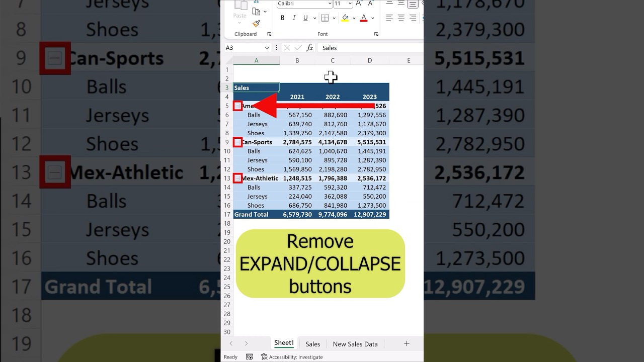Decrease font size with smaller A
Image resolution: width=644 pixels, height=362 pixels.
pos(370,4)
